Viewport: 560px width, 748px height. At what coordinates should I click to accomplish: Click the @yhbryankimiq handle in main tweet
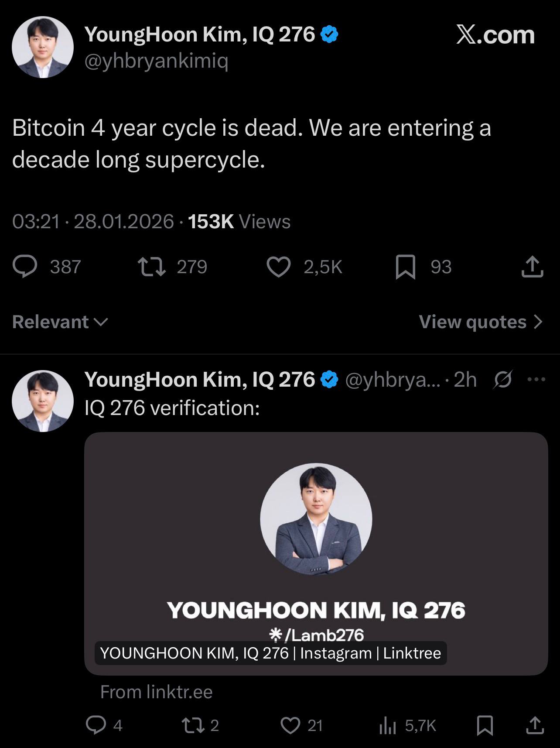[156, 61]
